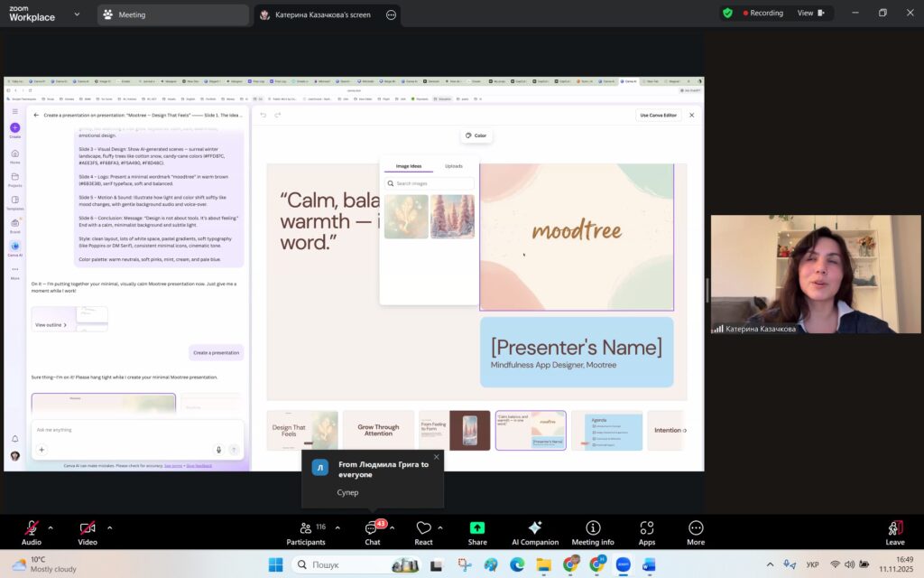Expand the Zoom Workplace dropdown arrow

(77, 14)
